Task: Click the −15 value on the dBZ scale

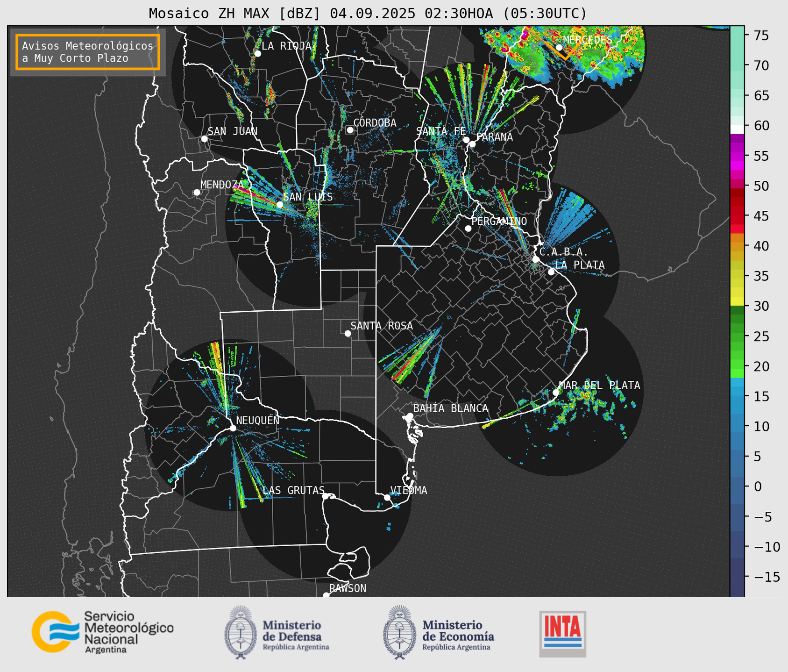Action: (x=767, y=577)
